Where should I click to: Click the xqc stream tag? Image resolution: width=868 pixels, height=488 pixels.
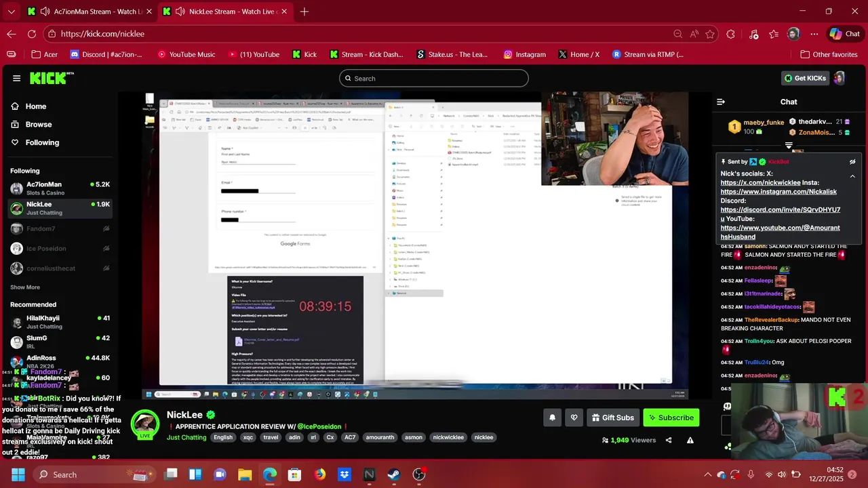coord(248,437)
